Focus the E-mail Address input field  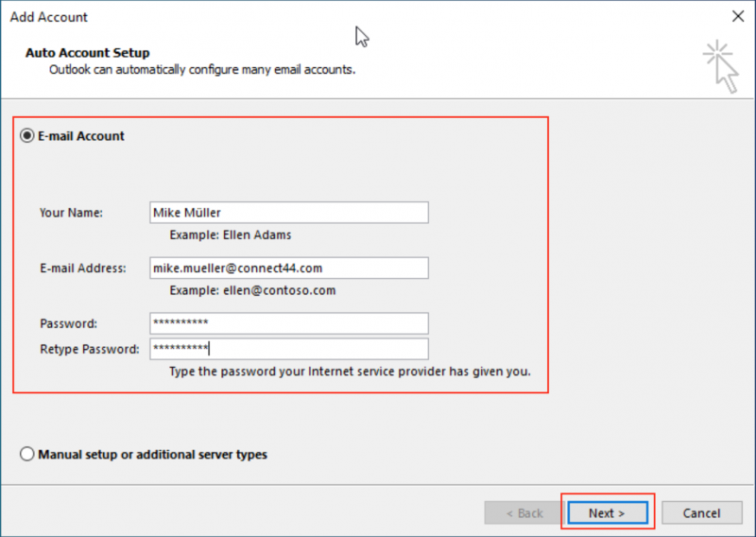click(288, 268)
